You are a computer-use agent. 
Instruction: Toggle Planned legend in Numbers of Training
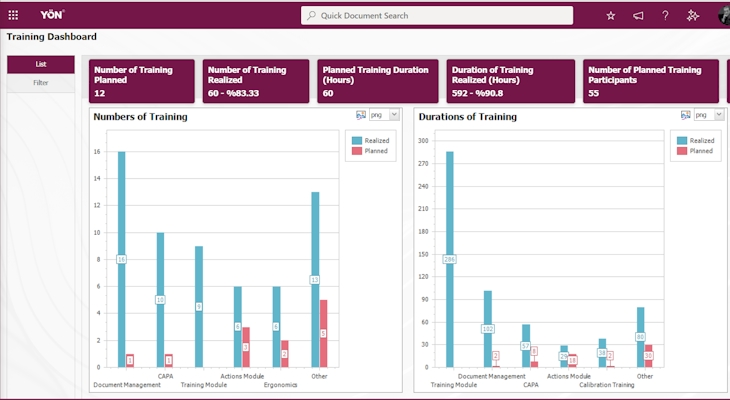click(370, 151)
